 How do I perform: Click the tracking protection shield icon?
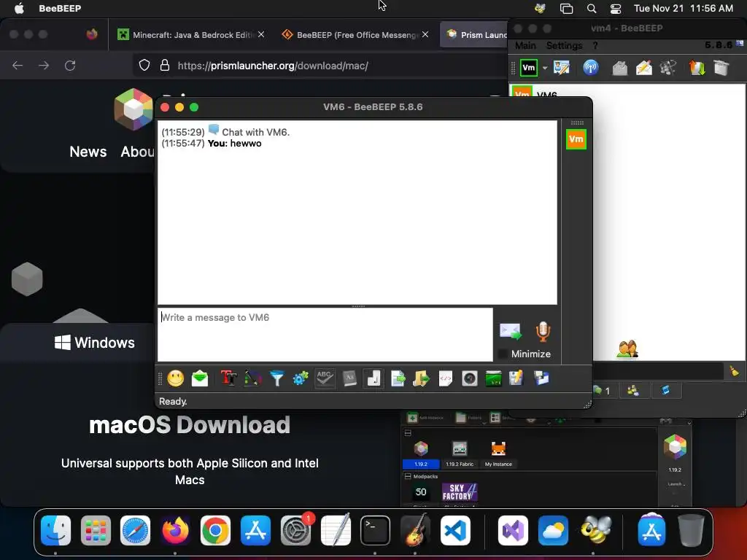[144, 65]
